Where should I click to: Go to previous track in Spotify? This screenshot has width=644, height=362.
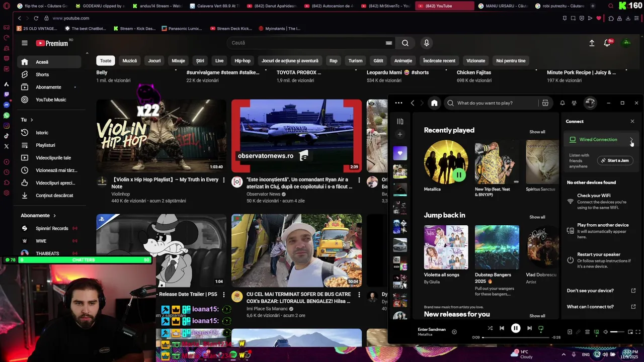click(502, 328)
